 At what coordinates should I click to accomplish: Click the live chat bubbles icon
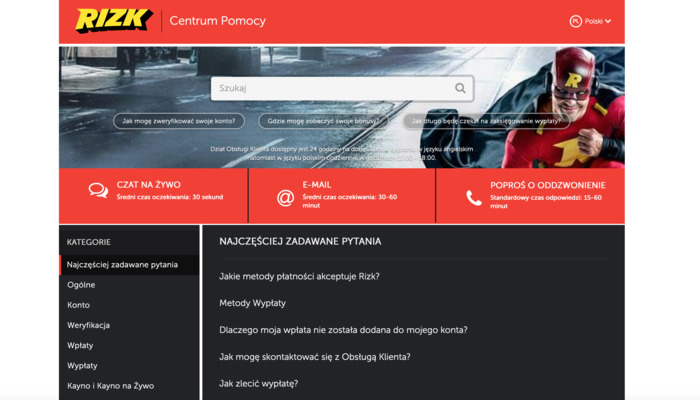(x=98, y=191)
